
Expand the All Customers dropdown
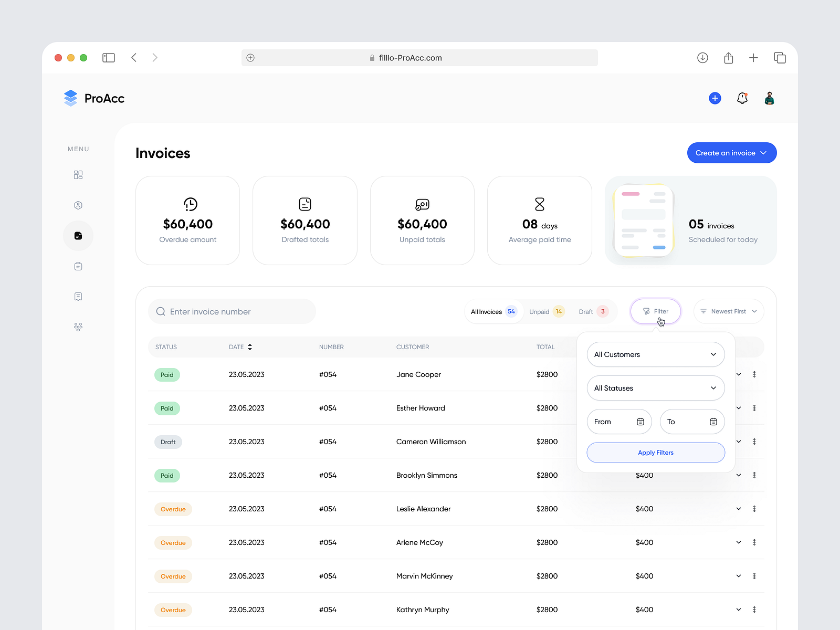point(655,354)
